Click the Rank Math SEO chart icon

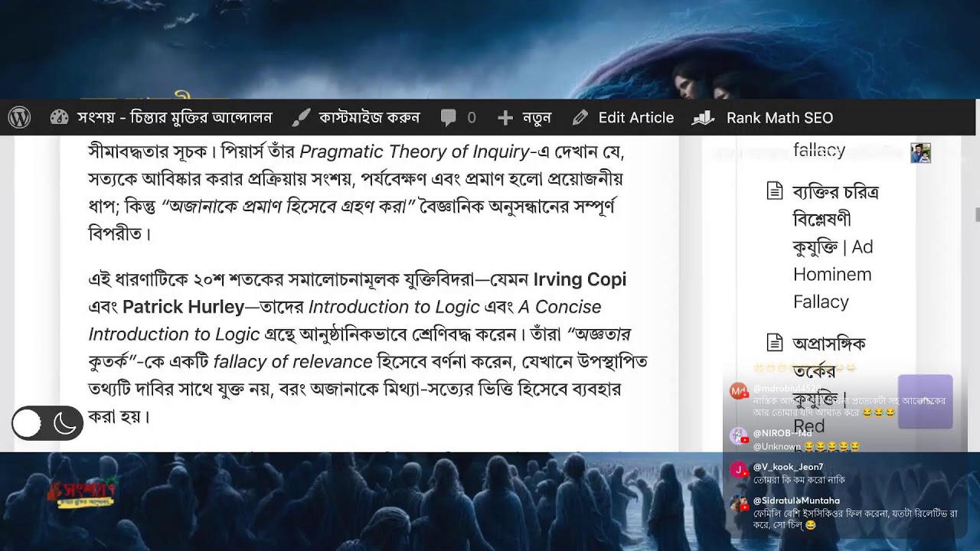(704, 118)
